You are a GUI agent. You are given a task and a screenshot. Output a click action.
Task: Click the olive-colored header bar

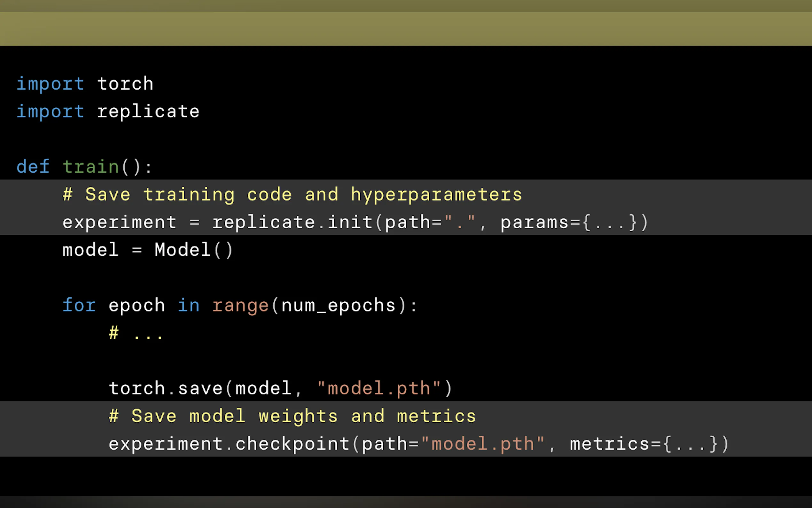point(406,28)
